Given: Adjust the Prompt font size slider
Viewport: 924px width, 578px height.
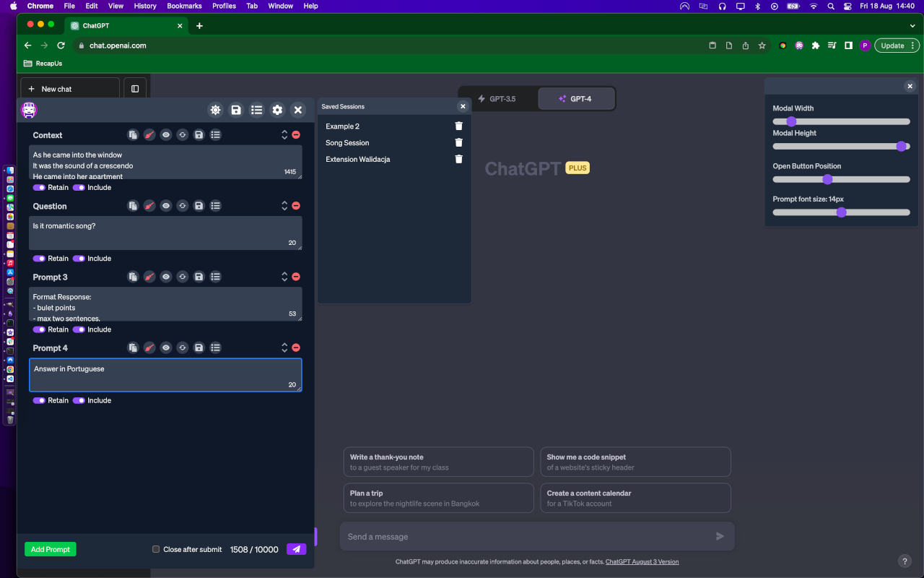Looking at the screenshot, I should pos(841,212).
